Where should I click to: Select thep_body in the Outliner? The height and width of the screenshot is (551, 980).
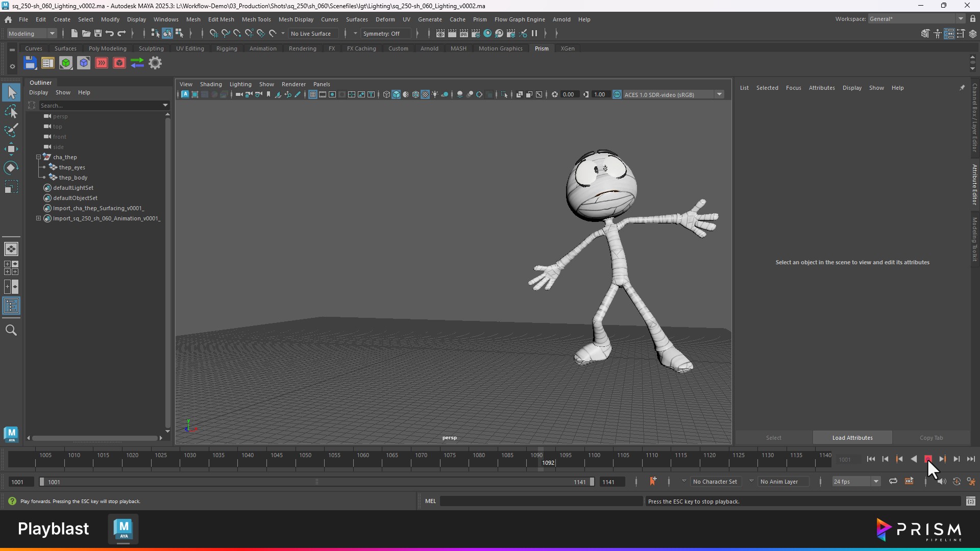pos(73,178)
